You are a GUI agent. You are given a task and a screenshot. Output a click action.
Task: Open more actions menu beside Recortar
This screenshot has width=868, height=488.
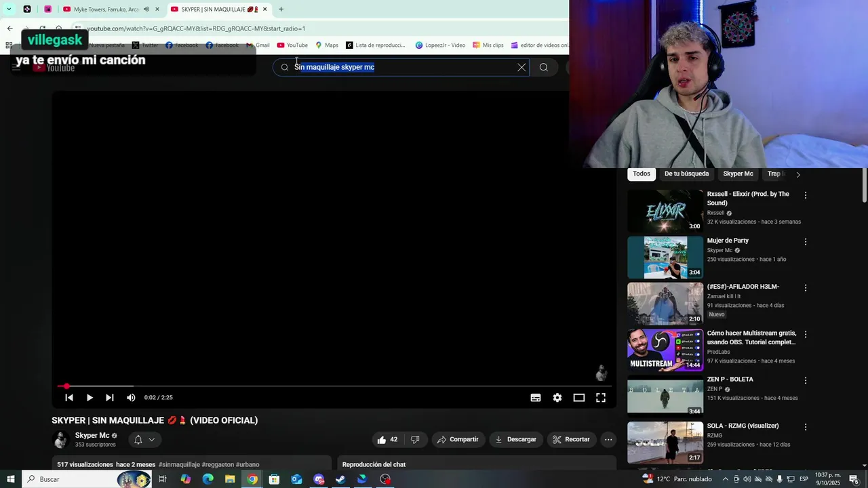[x=608, y=439]
